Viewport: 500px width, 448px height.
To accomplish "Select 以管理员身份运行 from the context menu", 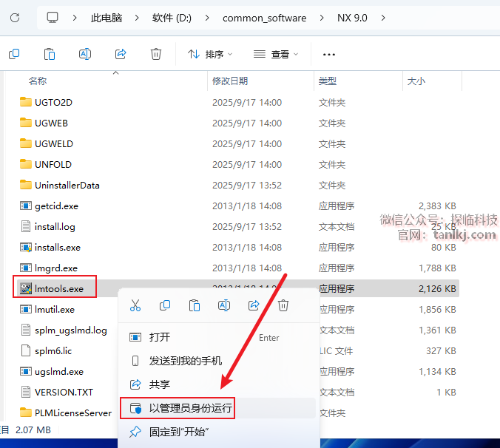I will tap(190, 407).
